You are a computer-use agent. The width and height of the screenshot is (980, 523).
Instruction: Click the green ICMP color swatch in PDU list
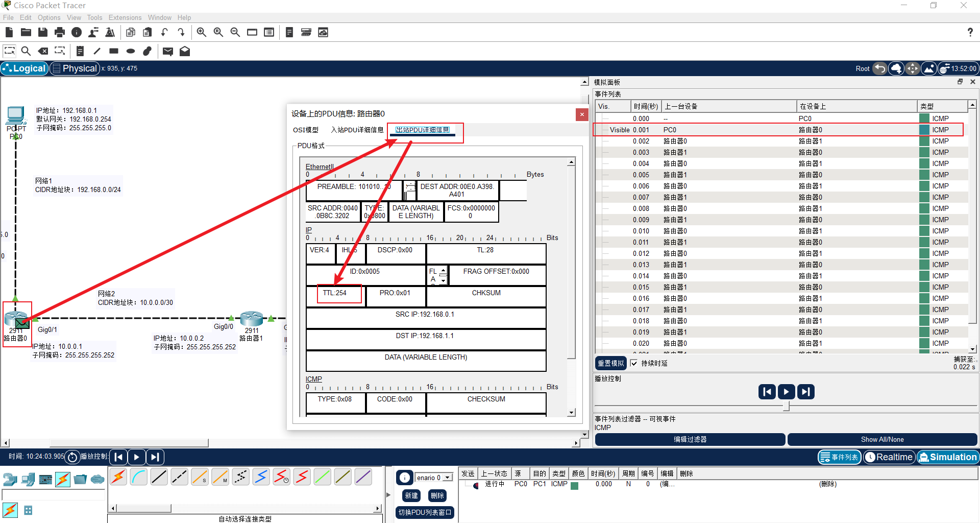pyautogui.click(x=575, y=485)
